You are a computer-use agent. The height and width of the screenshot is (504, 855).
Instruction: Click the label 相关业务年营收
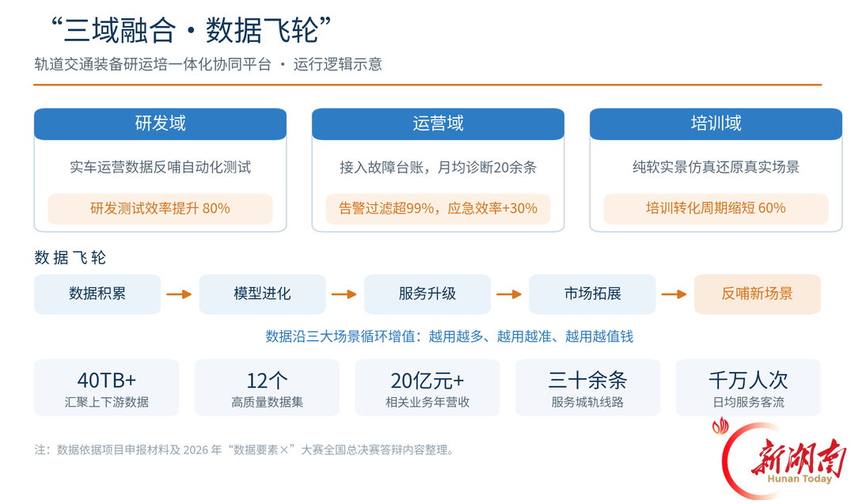(x=427, y=403)
